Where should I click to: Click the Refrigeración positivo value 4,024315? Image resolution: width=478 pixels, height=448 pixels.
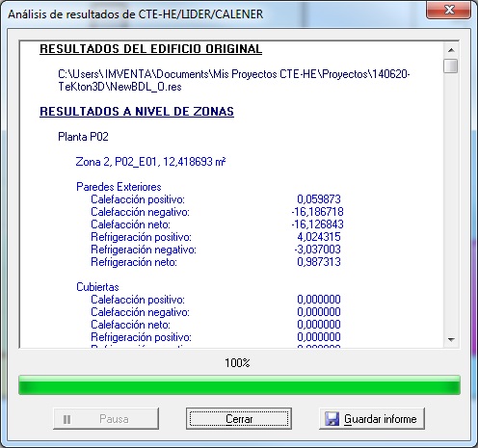tap(319, 237)
